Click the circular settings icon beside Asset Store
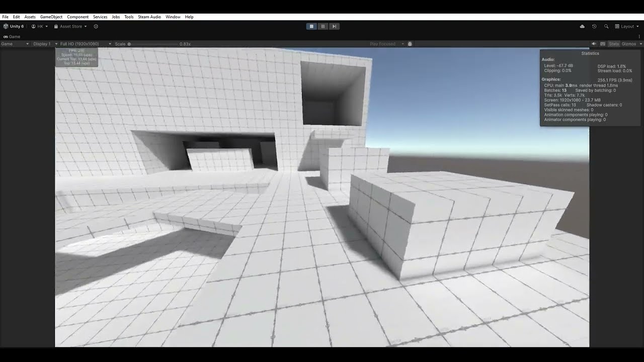The width and height of the screenshot is (644, 362). coord(96,26)
